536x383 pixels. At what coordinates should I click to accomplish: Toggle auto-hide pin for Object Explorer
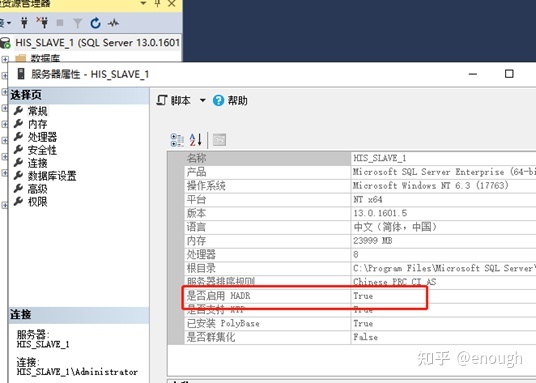[158, 3]
